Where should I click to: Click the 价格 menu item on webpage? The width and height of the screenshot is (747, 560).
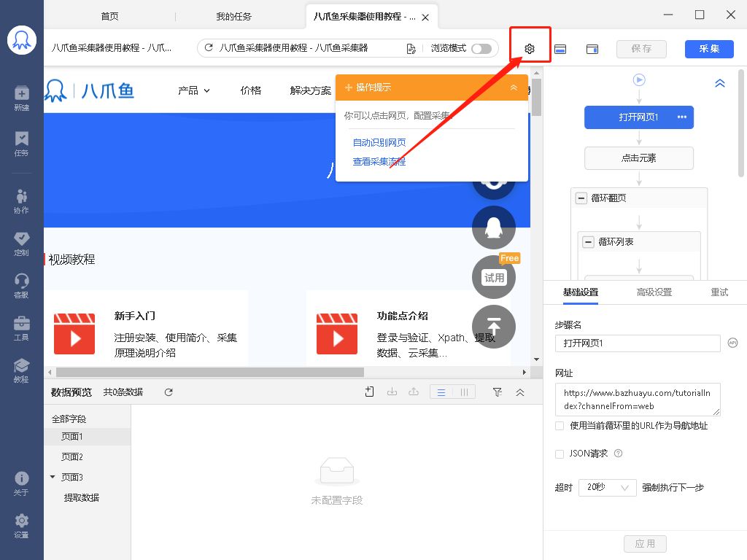pos(251,90)
